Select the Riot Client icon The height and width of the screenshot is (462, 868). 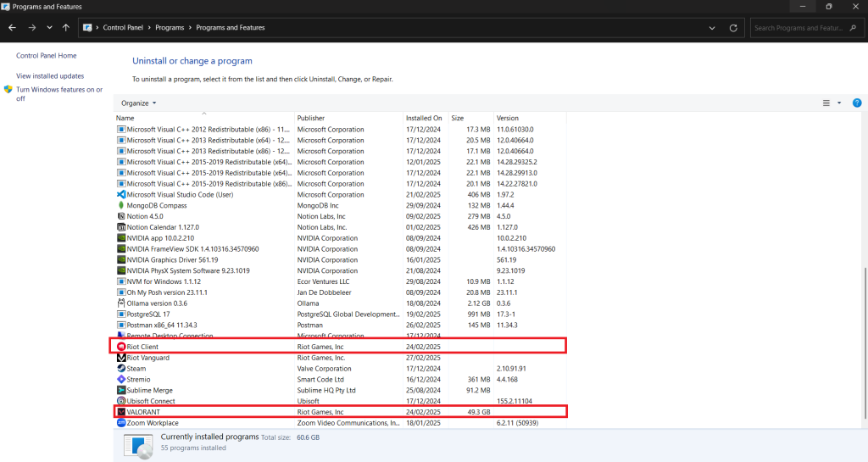[121, 347]
